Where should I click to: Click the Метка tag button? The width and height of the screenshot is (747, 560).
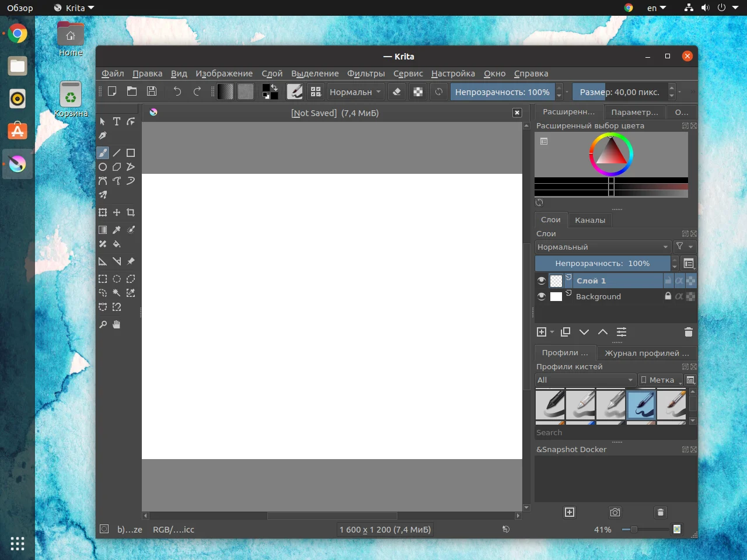[660, 380]
